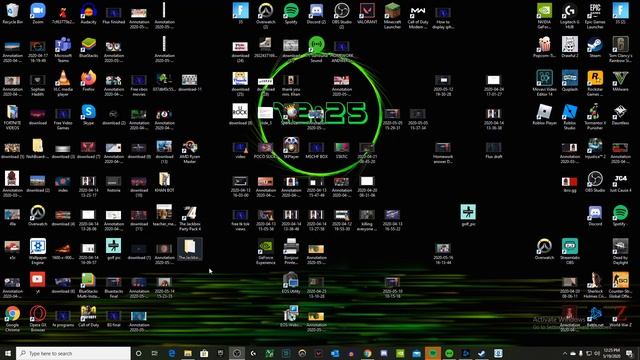This screenshot has width=640, height=360.
Task: Launch the Zoom desktop shortcut
Action: pos(38,13)
